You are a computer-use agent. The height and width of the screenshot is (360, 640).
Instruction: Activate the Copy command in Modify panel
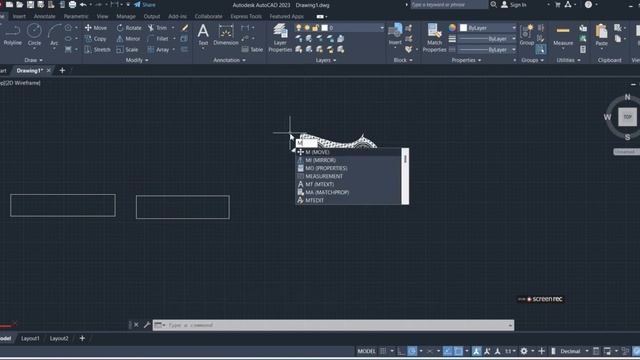click(x=96, y=39)
